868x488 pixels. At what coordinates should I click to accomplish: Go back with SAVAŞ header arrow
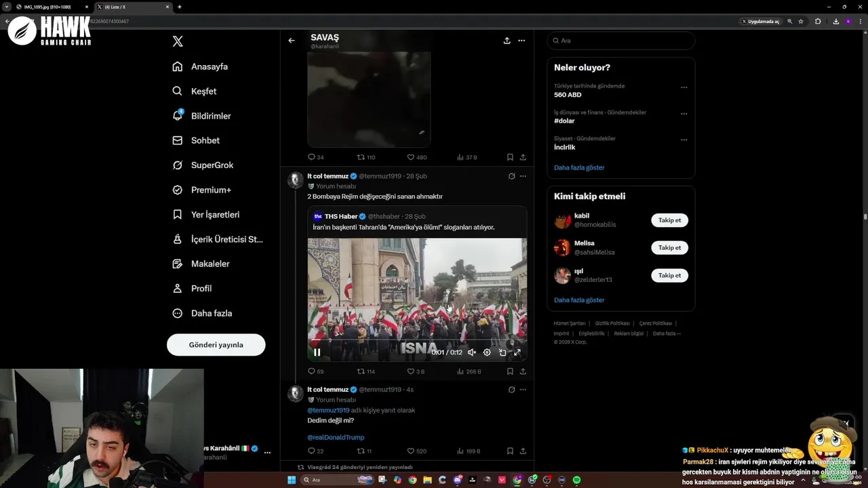pos(292,41)
